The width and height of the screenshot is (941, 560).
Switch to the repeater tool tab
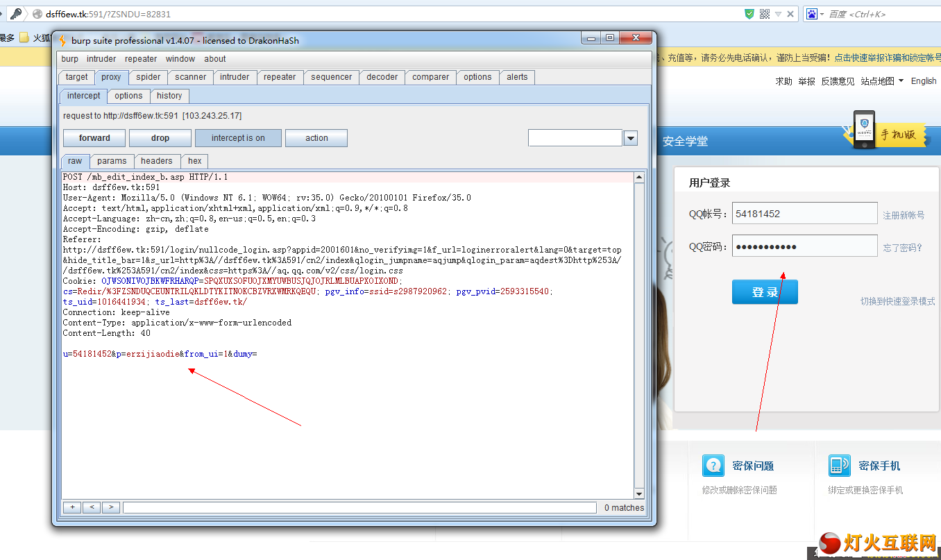pos(280,77)
